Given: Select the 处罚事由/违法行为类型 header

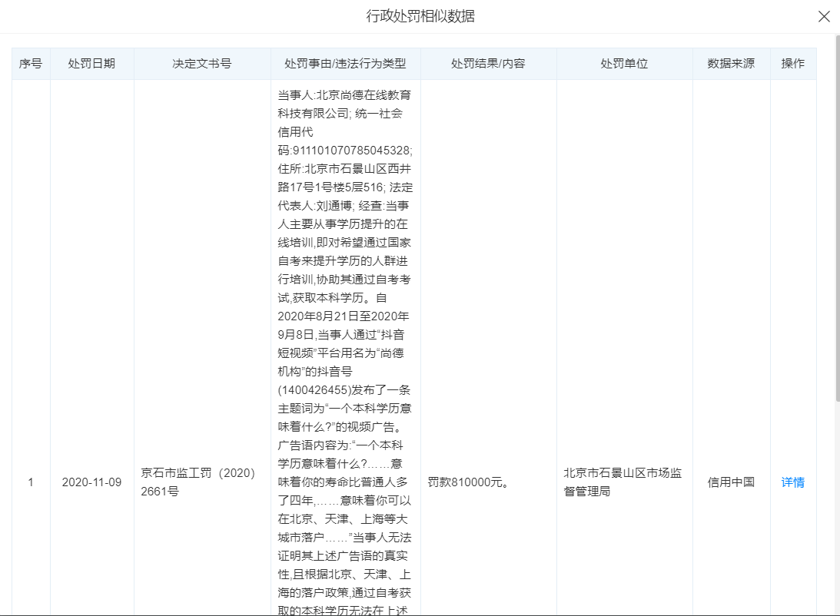Looking at the screenshot, I should click(x=345, y=64).
